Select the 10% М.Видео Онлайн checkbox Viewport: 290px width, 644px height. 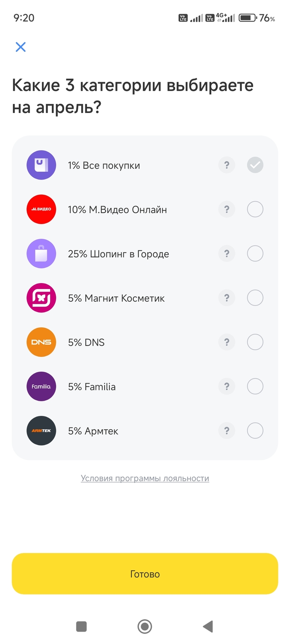255,209
